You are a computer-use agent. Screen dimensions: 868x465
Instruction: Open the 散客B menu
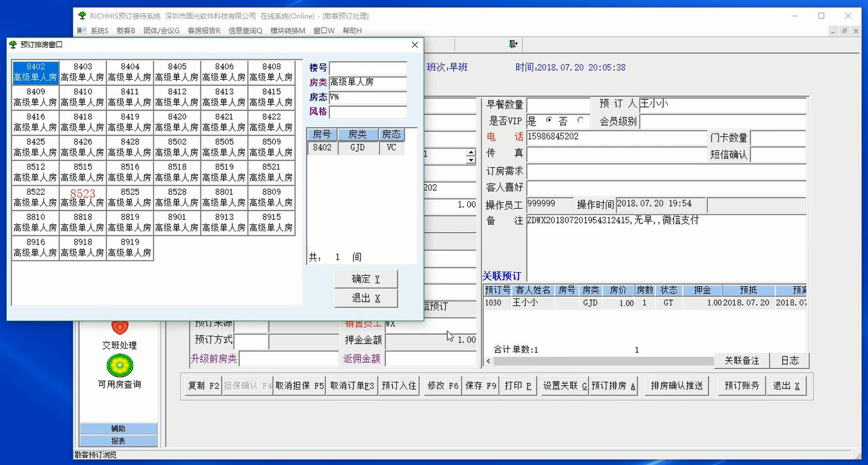point(126,31)
